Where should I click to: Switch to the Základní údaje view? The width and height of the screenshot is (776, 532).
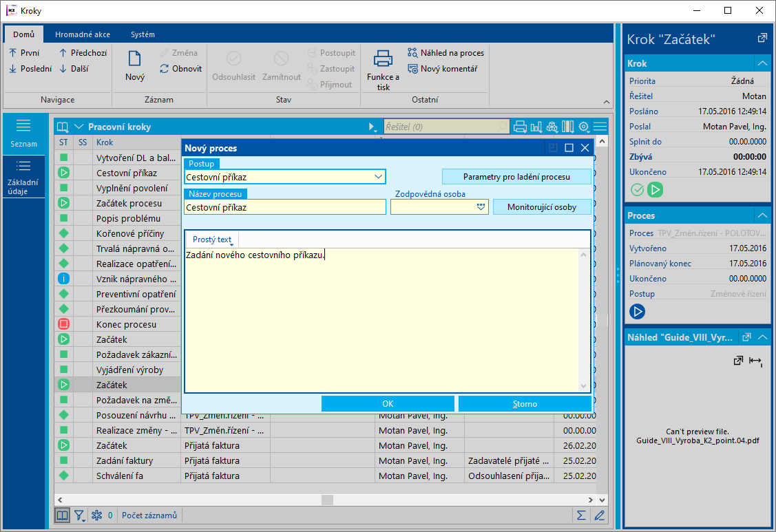tap(23, 177)
